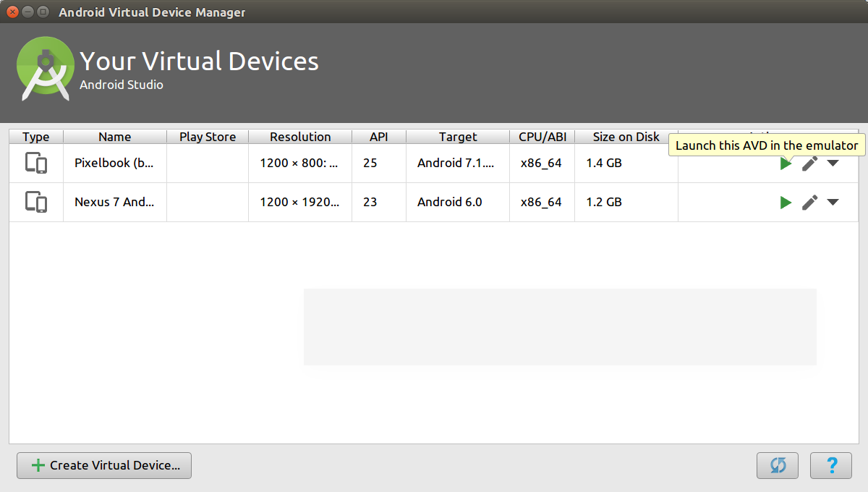Click x86_64 in the Nexus 7 row

click(x=541, y=203)
